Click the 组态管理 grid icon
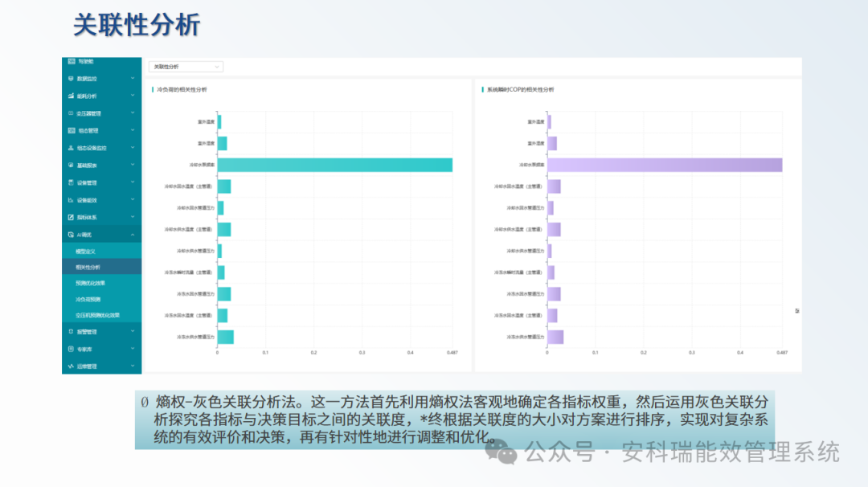The image size is (868, 487). 71,131
